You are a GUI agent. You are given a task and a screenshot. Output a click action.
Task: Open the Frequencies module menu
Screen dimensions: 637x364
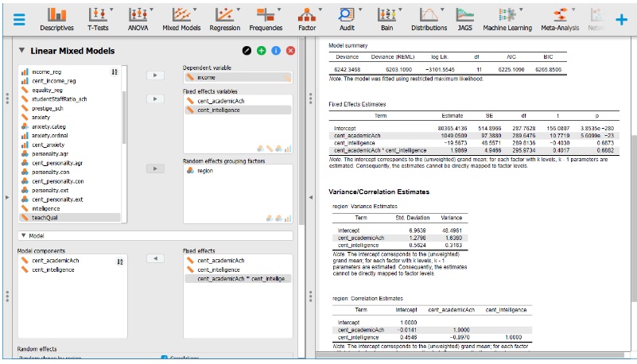(266, 20)
